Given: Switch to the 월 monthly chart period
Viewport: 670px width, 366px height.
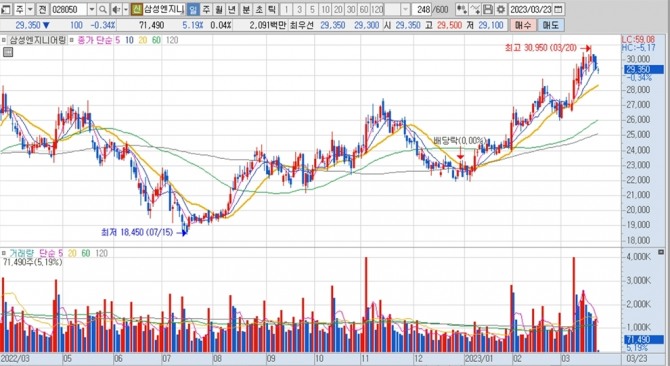Looking at the screenshot, I should point(218,9).
